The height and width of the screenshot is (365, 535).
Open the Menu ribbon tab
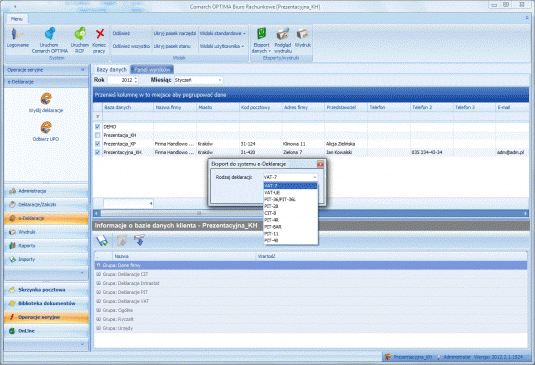[x=17, y=19]
